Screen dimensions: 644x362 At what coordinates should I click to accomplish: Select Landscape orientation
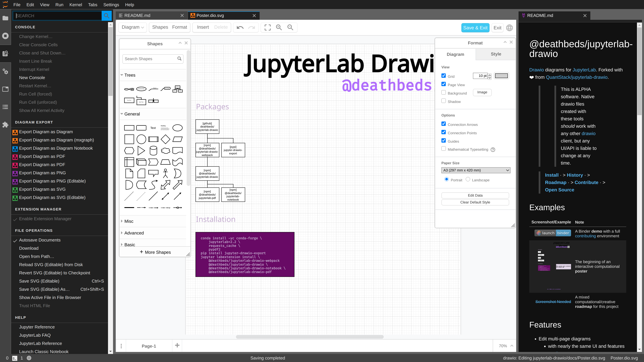468,179
